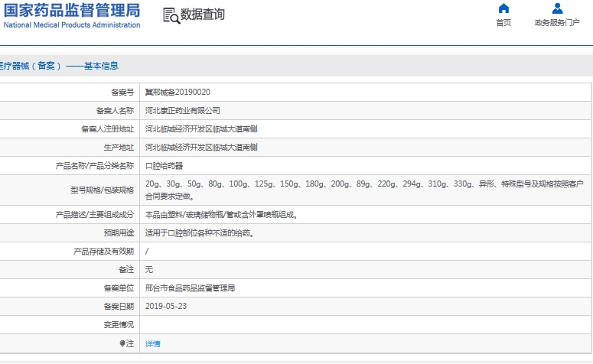The image size is (593, 364).
Task: Select the filing date 2019-05-23
Action: (x=166, y=306)
